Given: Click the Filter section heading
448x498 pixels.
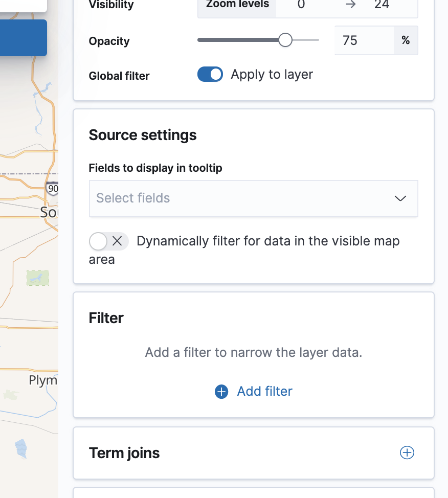Looking at the screenshot, I should pos(106,318).
